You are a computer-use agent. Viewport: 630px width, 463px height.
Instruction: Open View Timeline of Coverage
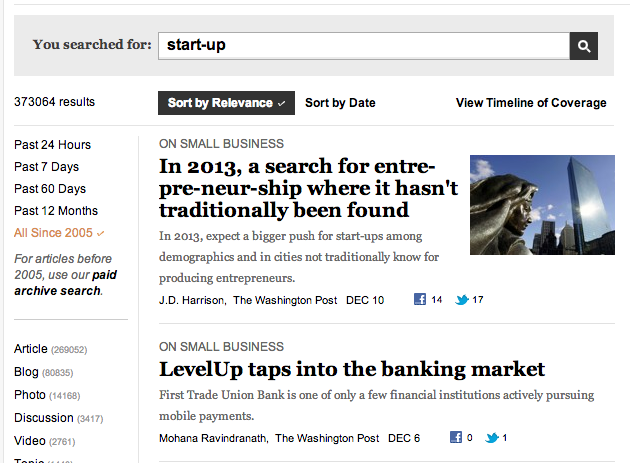tap(531, 103)
